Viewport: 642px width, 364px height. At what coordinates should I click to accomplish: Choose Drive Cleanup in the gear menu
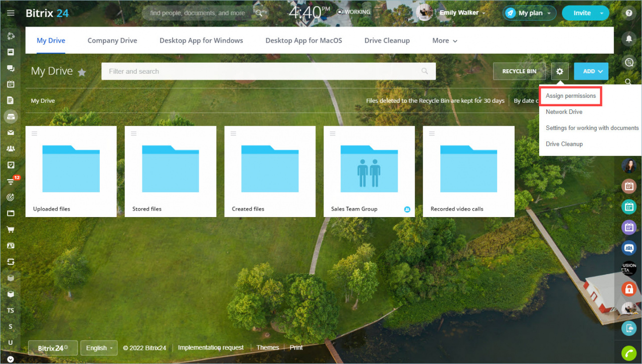click(x=564, y=144)
